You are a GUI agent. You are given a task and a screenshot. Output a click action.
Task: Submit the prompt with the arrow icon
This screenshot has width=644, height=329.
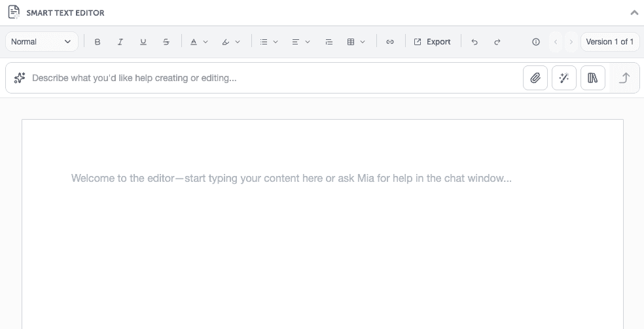tap(624, 78)
